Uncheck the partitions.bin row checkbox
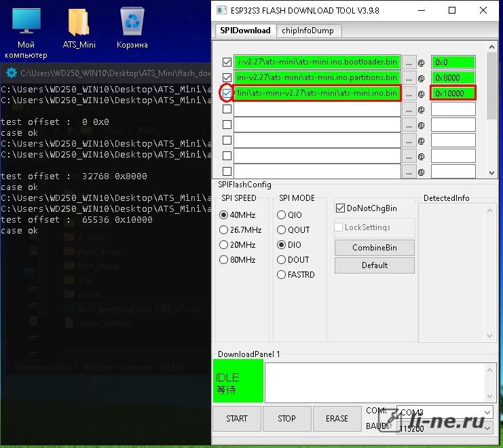 coord(227,77)
